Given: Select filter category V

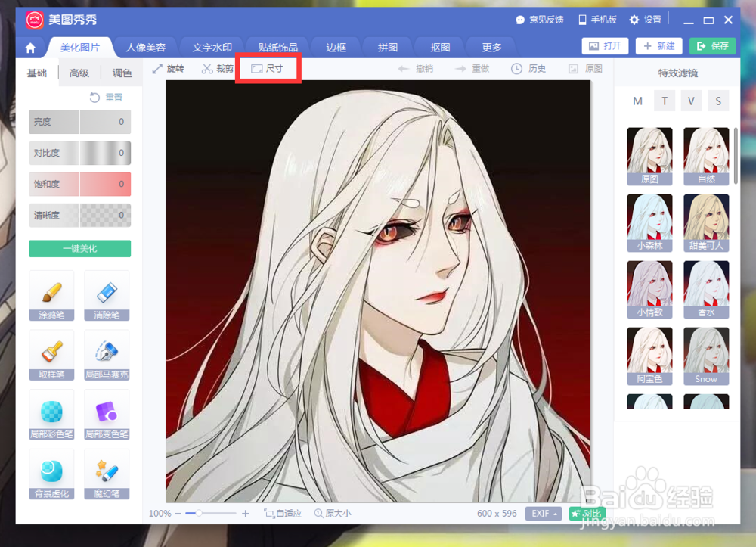Looking at the screenshot, I should 692,101.
